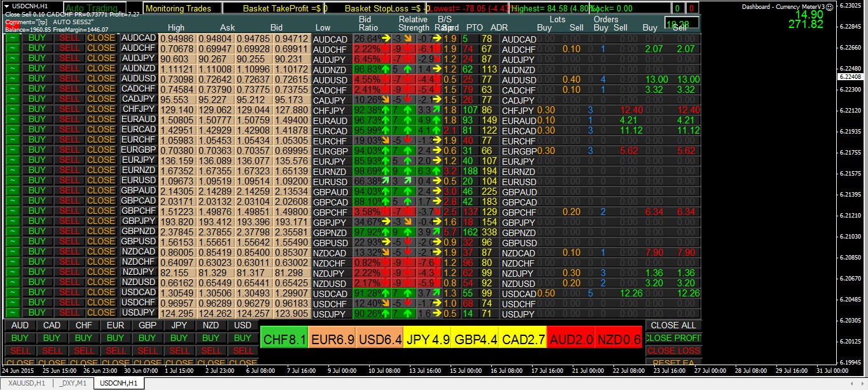Viewport: 868px width, 390px height.
Task: Open USDJPY chart via the ~ icon
Action: pyautogui.click(x=13, y=313)
